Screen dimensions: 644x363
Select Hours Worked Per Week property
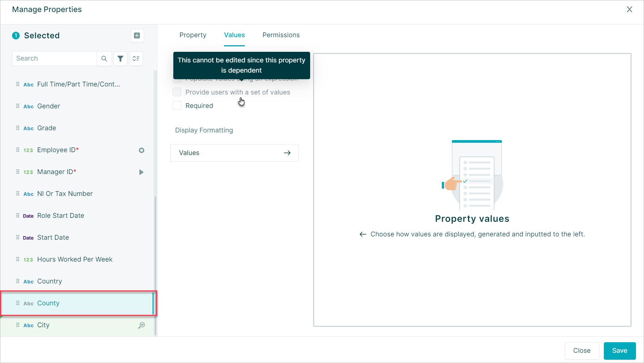point(75,259)
